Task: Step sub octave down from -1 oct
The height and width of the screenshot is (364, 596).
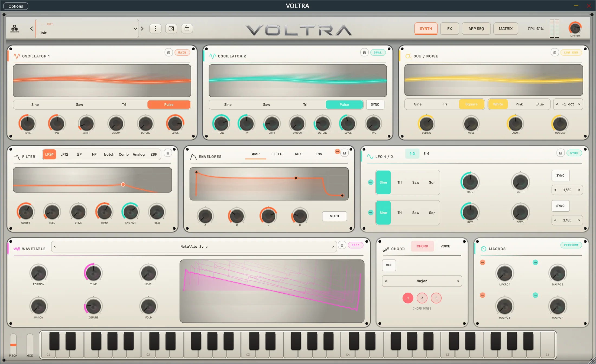Action: coord(557,104)
